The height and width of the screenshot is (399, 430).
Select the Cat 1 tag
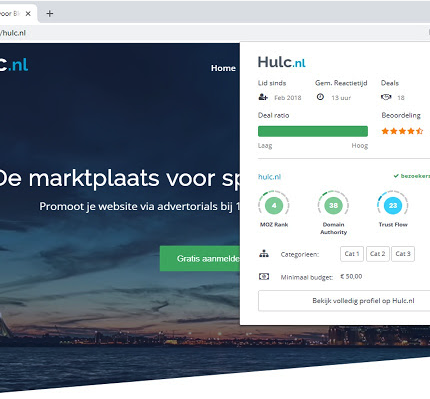(352, 254)
